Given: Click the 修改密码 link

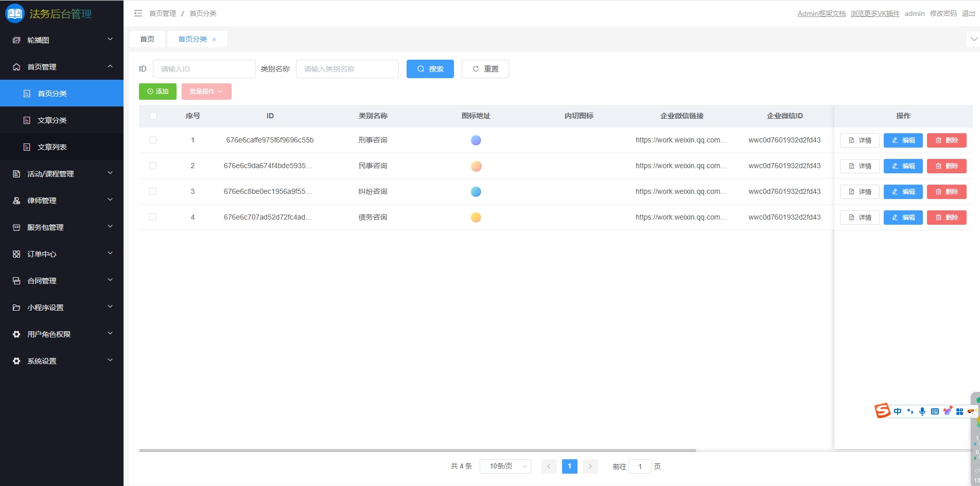Looking at the screenshot, I should (x=943, y=13).
